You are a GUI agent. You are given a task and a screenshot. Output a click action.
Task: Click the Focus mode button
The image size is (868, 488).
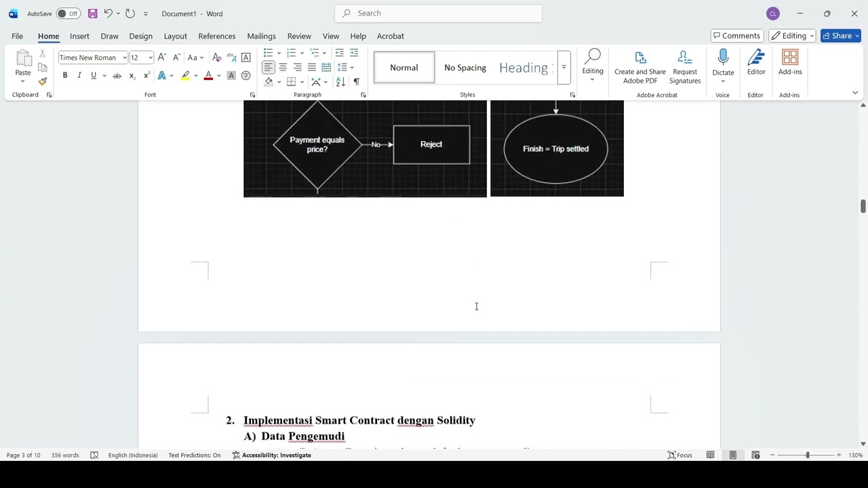coord(679,455)
